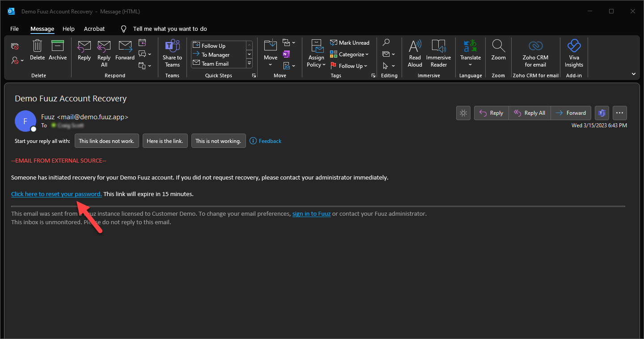Image resolution: width=644 pixels, height=339 pixels.
Task: Mark this message as Unread
Action: (x=350, y=43)
